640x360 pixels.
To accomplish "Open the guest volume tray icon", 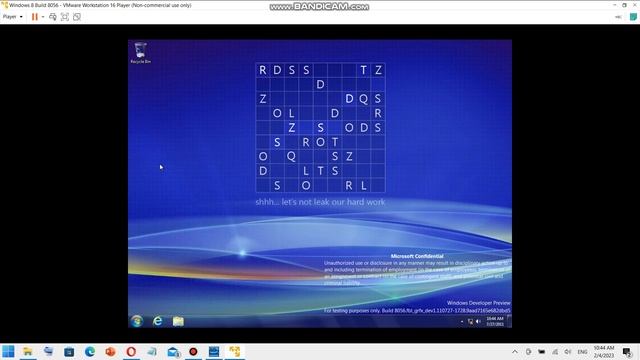I will coord(478,322).
